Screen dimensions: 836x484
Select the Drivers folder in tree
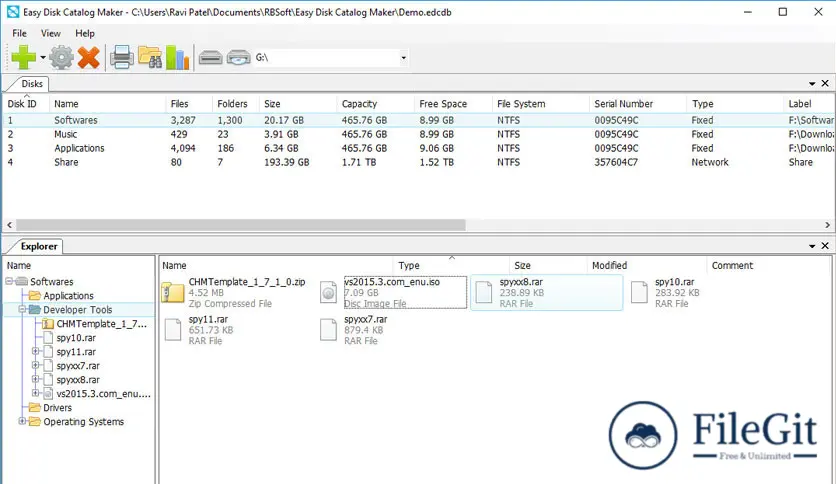[x=58, y=408]
